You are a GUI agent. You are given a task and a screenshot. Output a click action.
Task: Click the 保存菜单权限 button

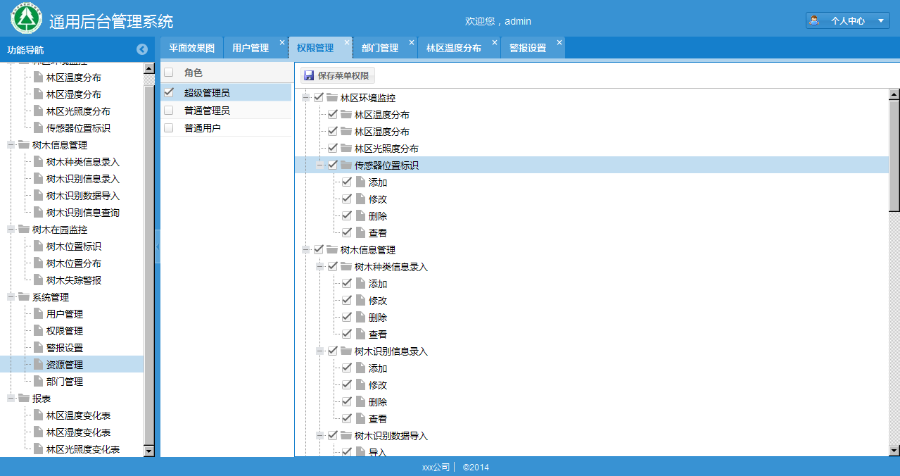[x=338, y=75]
